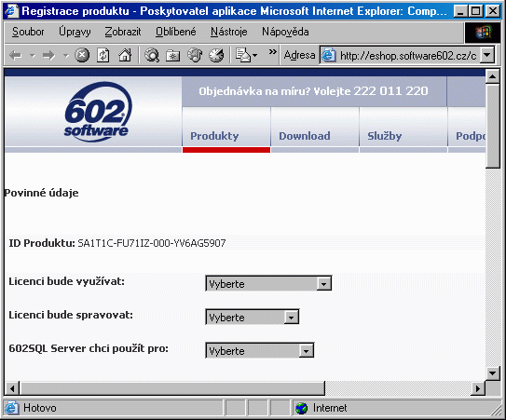
Task: Open the Nástroje menu
Action: (x=229, y=32)
